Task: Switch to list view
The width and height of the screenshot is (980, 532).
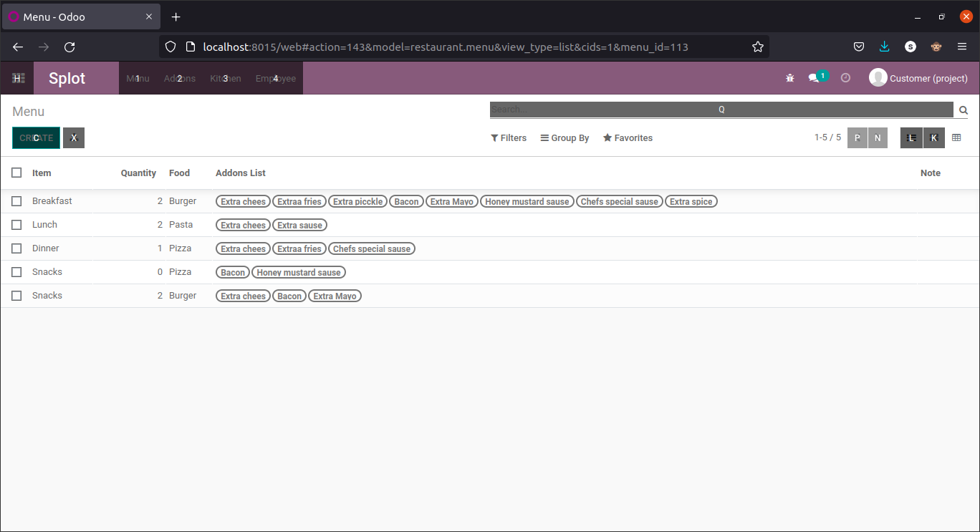Action: 911,137
